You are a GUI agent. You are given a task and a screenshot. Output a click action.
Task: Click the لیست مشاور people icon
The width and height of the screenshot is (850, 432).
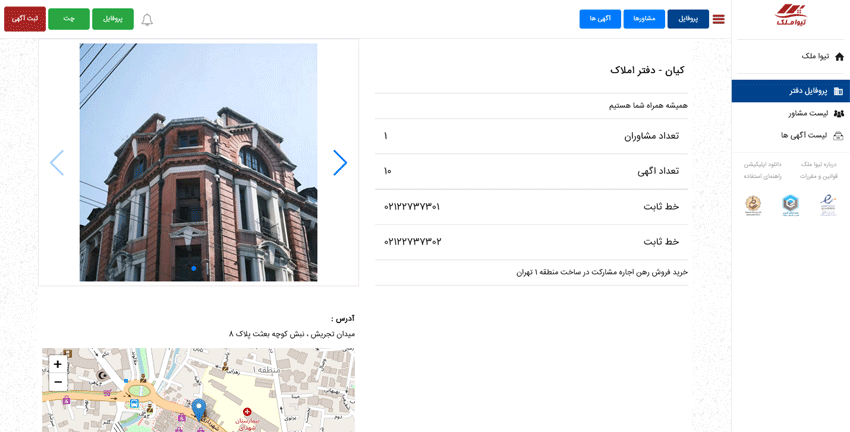point(838,113)
